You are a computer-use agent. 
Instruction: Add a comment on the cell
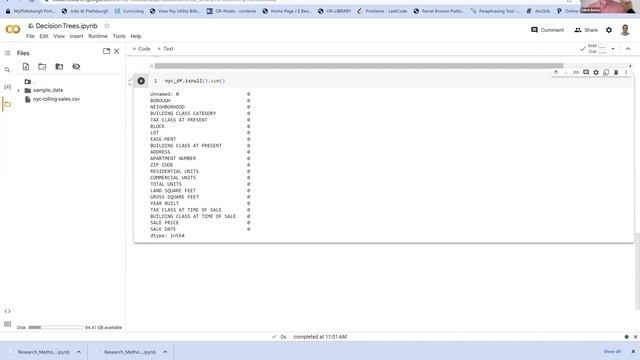point(586,72)
